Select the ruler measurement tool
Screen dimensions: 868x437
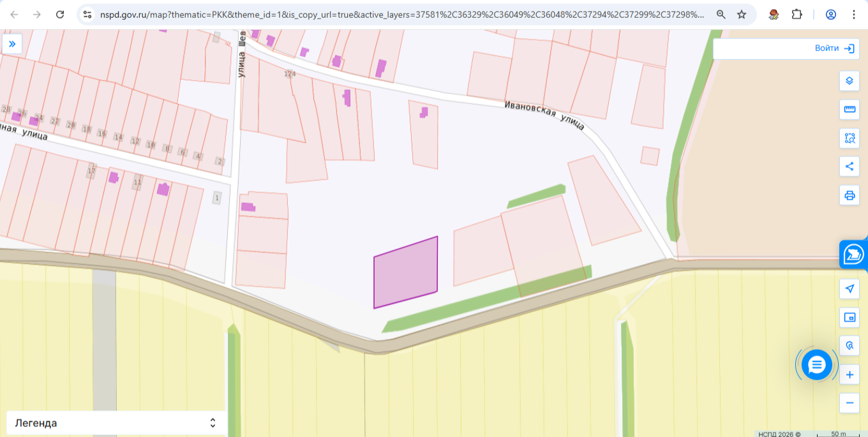[849, 110]
